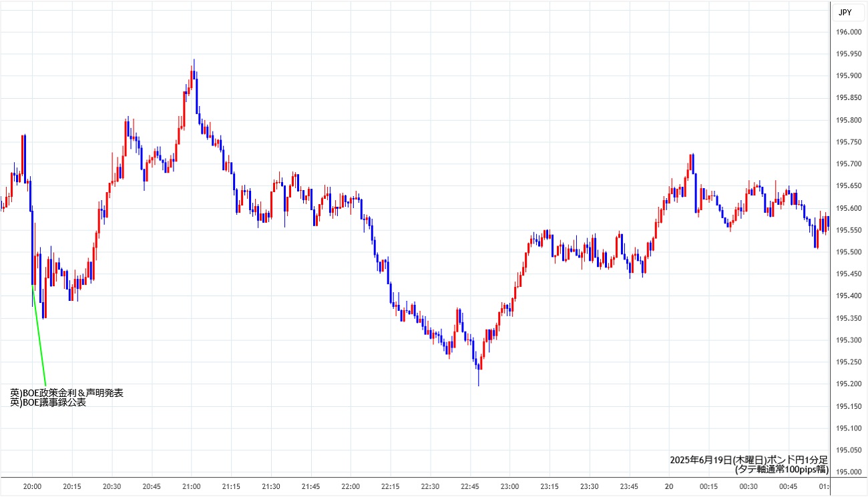Click the 20:30 time axis label
The image size is (868, 497).
pos(112,487)
